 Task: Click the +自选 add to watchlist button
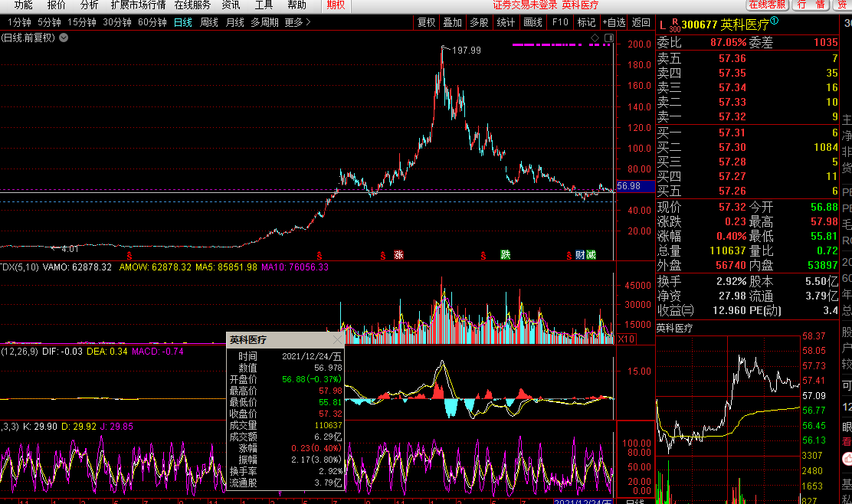coord(614,22)
